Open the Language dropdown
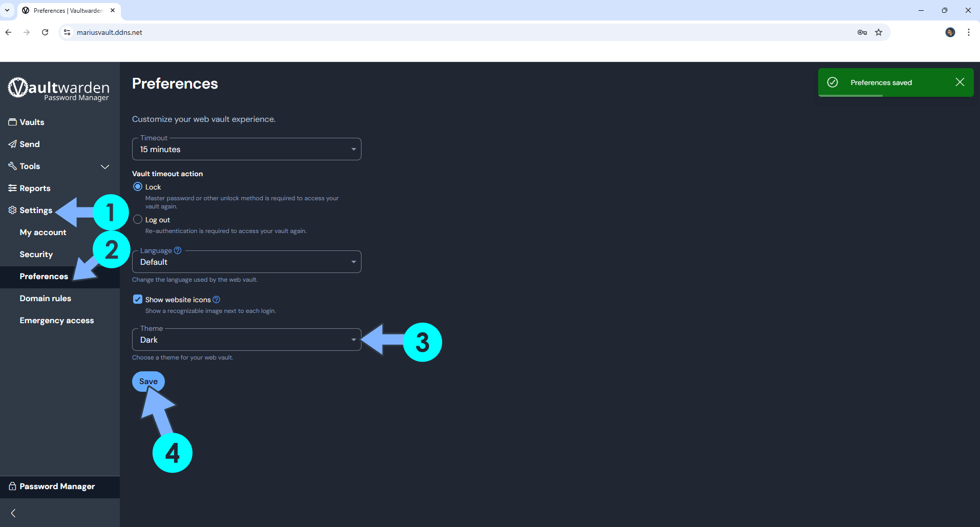Image resolution: width=980 pixels, height=527 pixels. coord(246,262)
